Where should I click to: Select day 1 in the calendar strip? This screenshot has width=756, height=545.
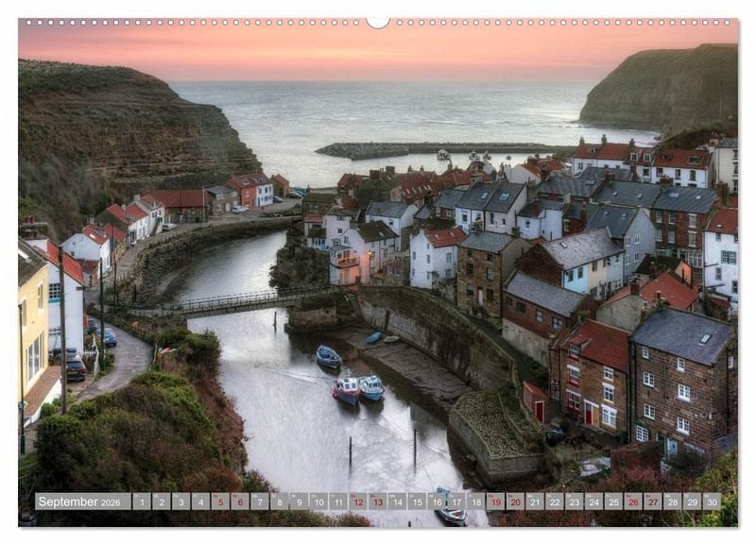pos(142,502)
